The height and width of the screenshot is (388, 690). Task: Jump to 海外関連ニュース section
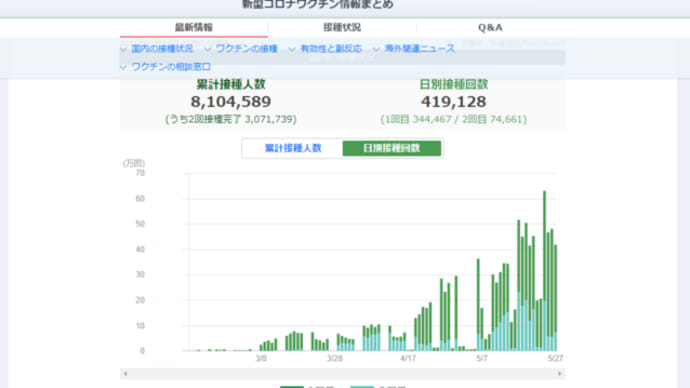click(420, 49)
